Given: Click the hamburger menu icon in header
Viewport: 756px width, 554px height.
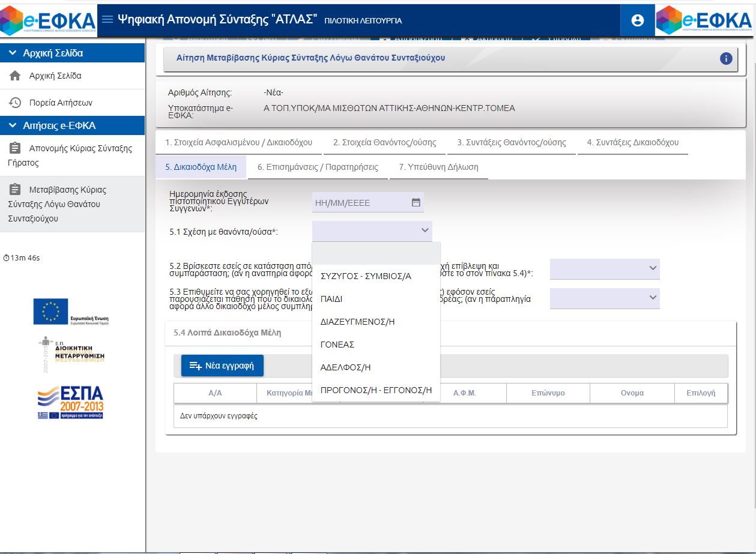Looking at the screenshot, I should [107, 19].
